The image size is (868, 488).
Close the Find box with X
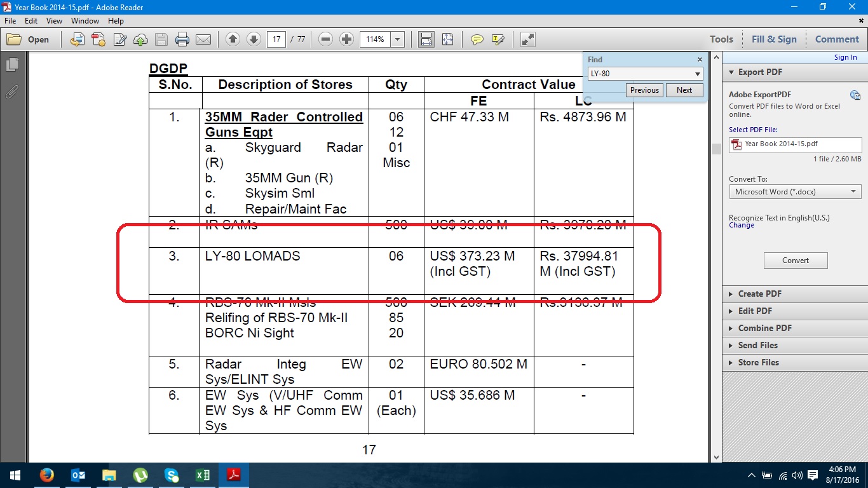(700, 59)
